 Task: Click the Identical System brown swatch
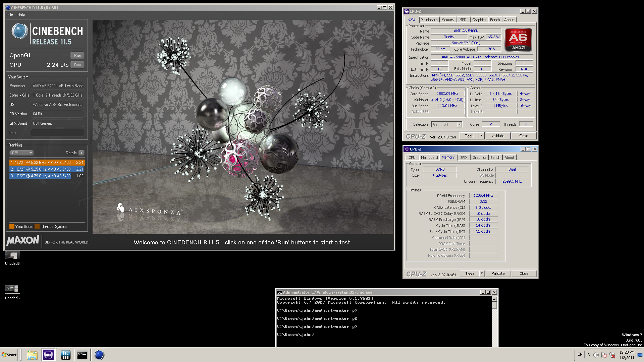click(x=37, y=227)
